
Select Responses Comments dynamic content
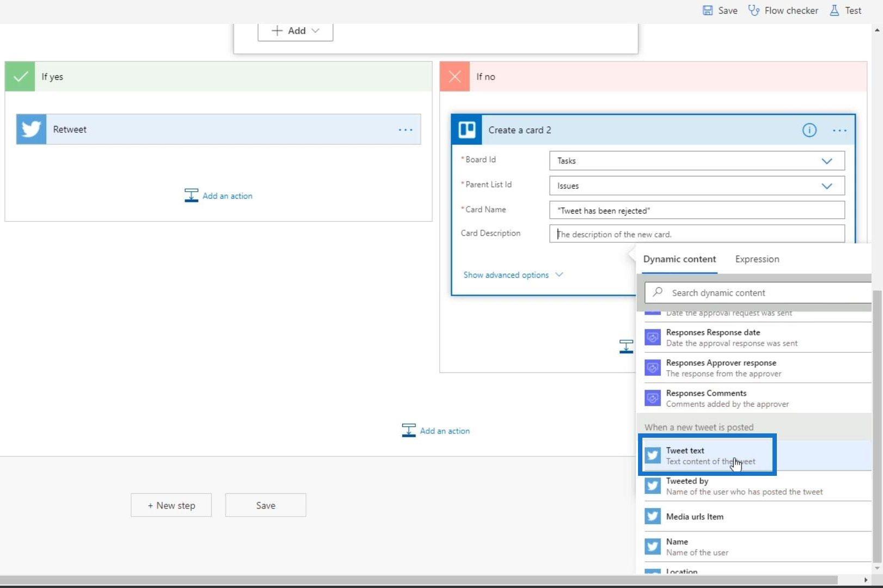click(754, 399)
